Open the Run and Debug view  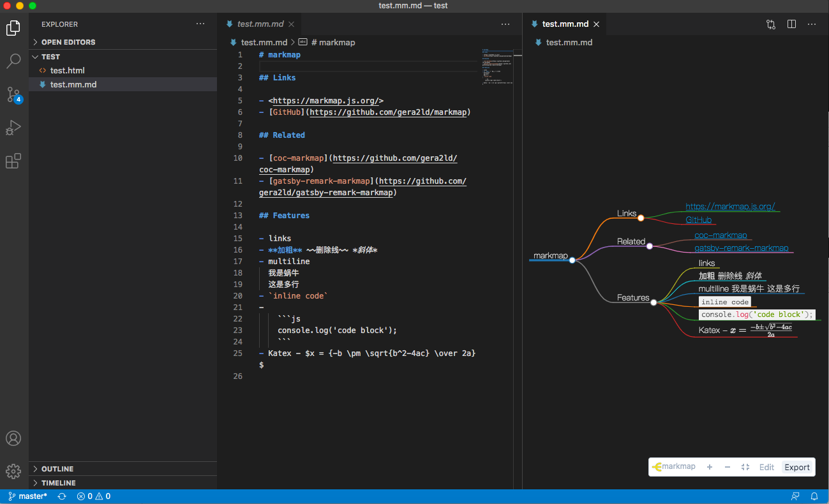coord(13,128)
